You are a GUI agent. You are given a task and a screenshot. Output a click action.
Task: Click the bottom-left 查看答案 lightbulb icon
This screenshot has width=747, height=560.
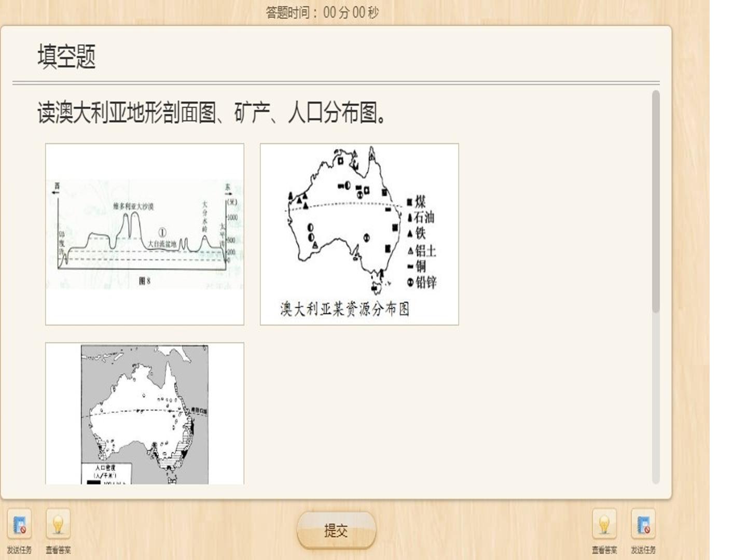point(58,525)
